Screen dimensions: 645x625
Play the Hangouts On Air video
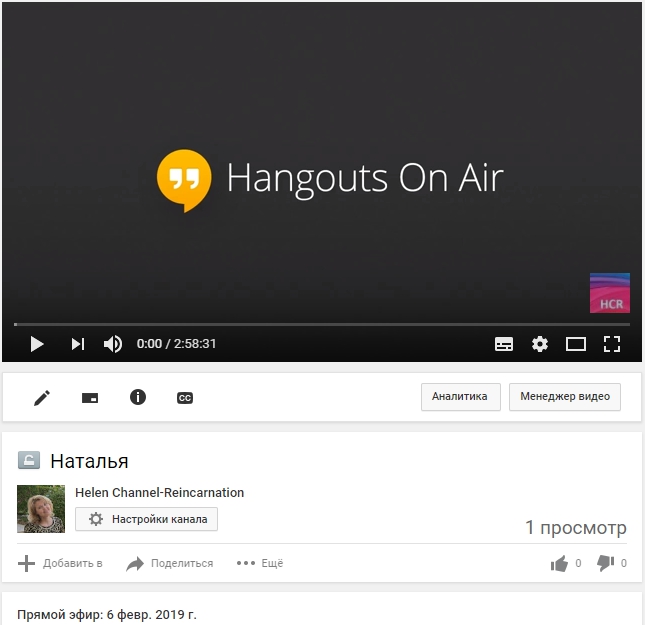pos(37,344)
